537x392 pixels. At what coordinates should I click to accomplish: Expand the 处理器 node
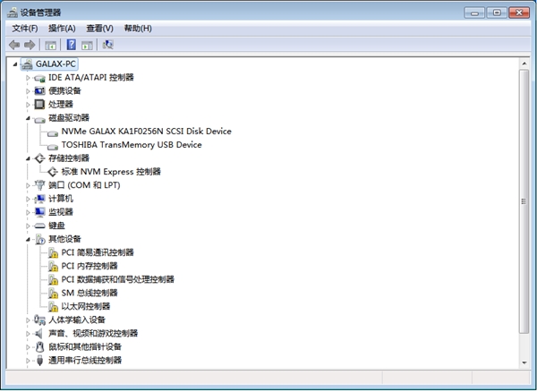(x=28, y=105)
